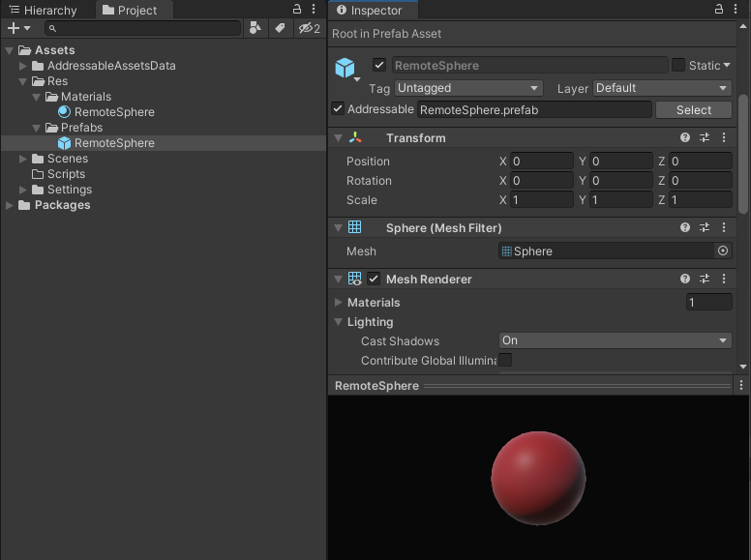Open the Tag dropdown showing Untagged
The image size is (751, 560).
pyautogui.click(x=468, y=88)
